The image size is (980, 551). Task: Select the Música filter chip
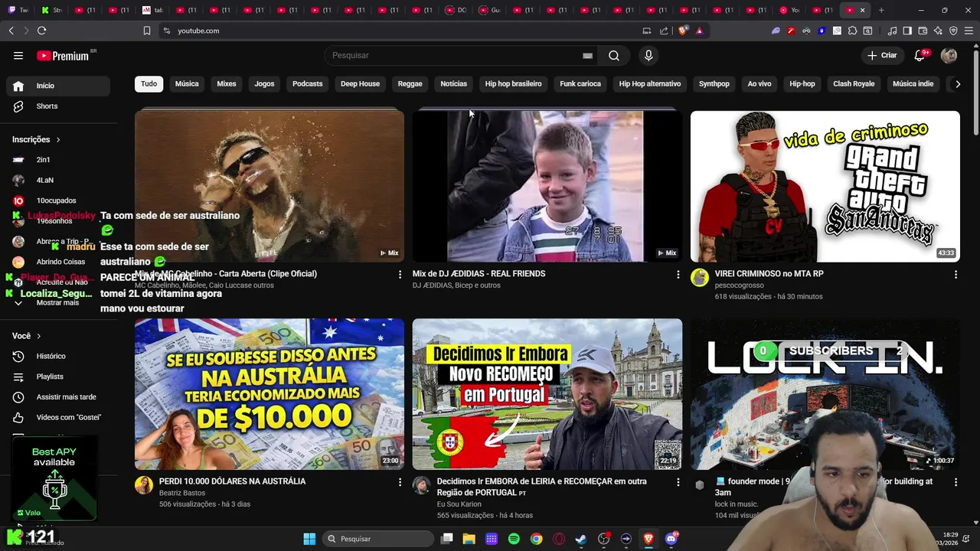[x=187, y=84]
